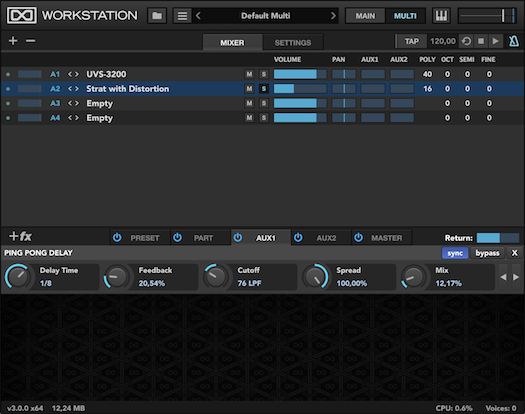The height and width of the screenshot is (414, 525).
Task: Toggle the sync button on Ping Pong Delay
Action: (x=455, y=253)
